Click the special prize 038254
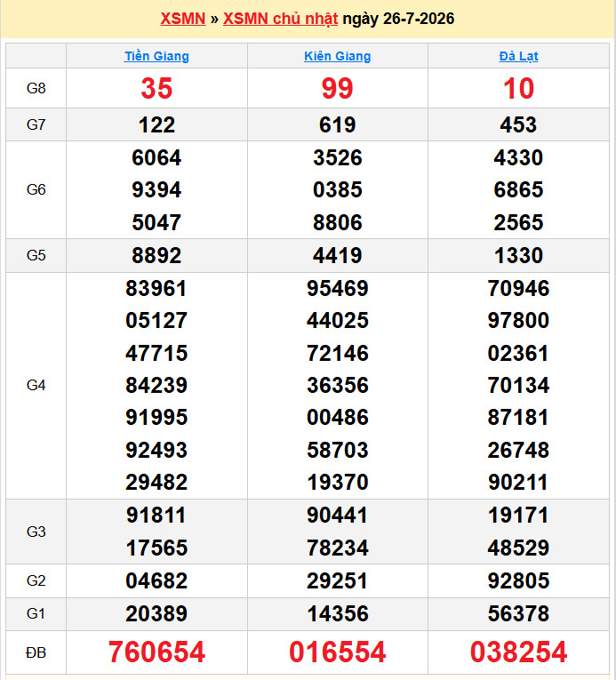The width and height of the screenshot is (616, 680). [x=518, y=652]
